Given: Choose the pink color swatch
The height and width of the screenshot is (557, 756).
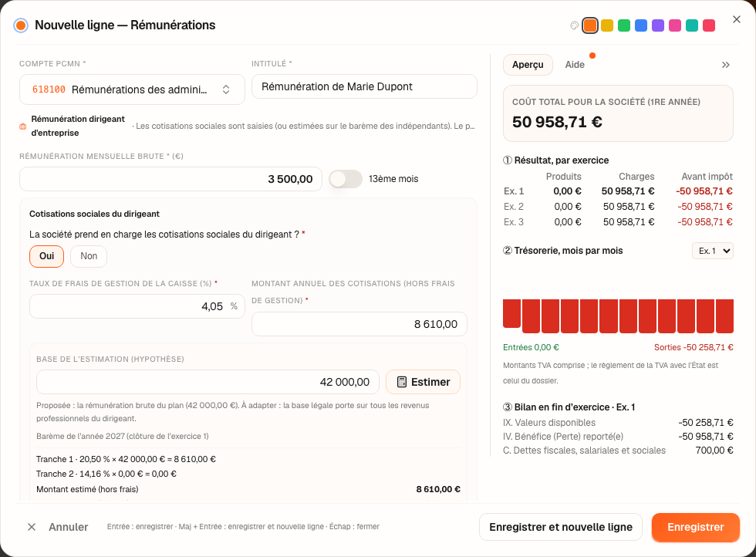Looking at the screenshot, I should 675,25.
